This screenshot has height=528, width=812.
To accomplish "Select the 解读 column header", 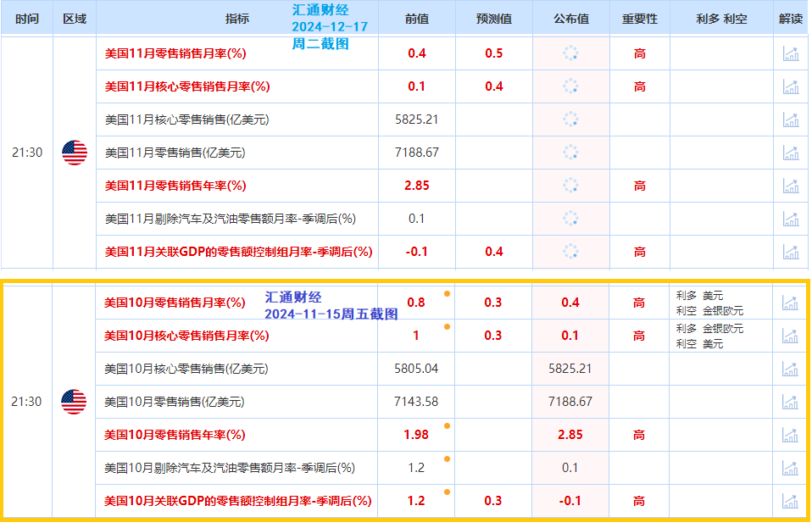I will 790,19.
